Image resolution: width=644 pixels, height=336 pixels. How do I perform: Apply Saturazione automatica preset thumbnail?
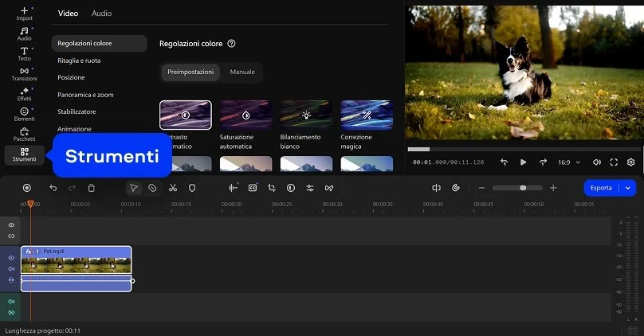point(245,115)
